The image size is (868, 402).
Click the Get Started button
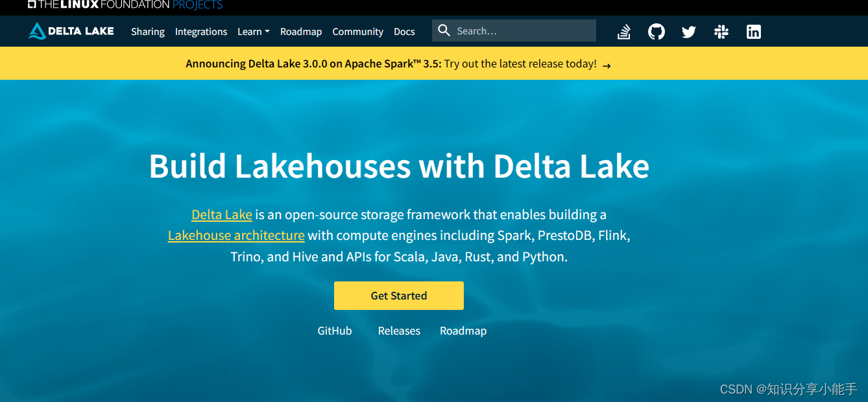[x=399, y=296]
